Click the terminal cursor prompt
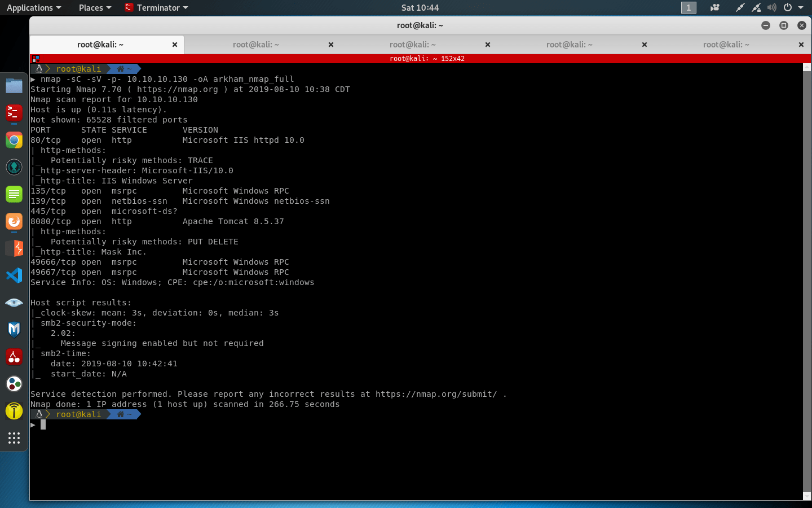This screenshot has width=812, height=508. [x=43, y=424]
